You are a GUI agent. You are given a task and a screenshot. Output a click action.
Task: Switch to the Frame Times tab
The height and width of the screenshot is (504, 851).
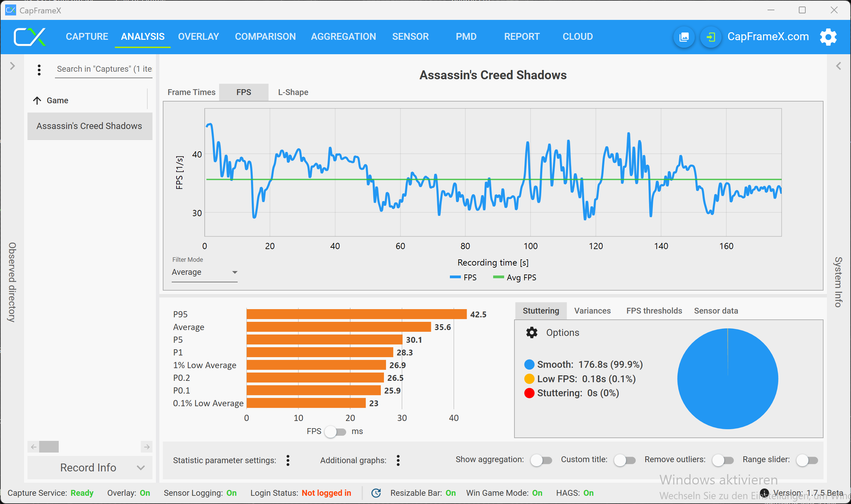click(x=191, y=92)
